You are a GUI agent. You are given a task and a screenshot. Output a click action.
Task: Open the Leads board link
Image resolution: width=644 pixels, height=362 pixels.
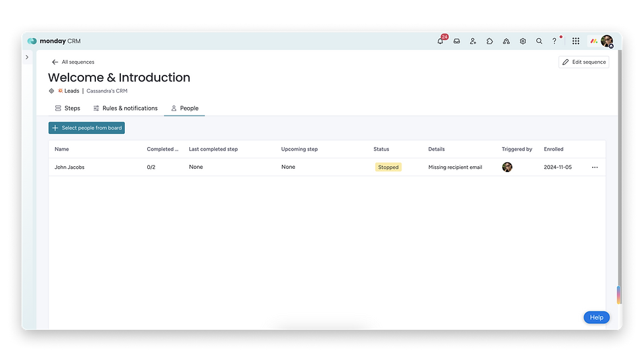coord(68,91)
